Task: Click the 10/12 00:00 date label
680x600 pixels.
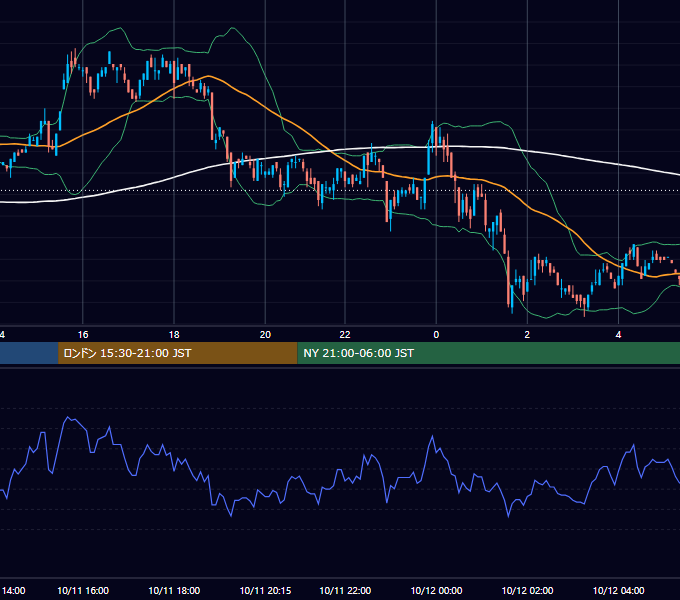Action: 436,590
